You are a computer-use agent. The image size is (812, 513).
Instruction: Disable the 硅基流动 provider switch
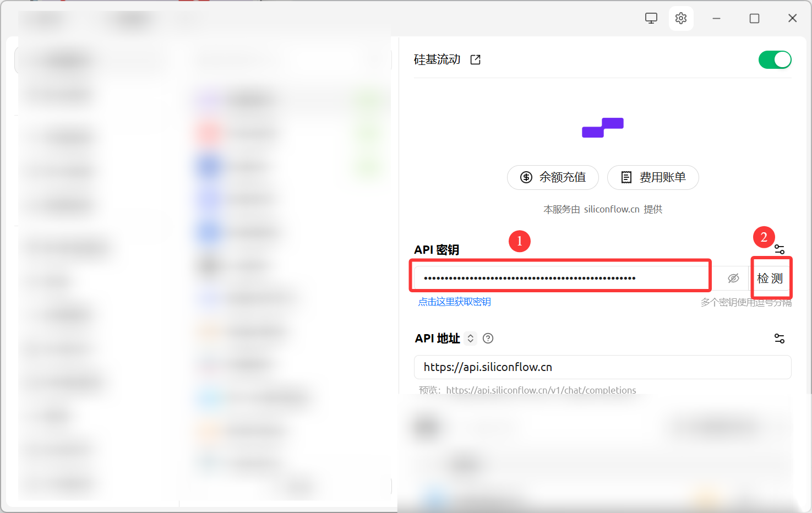775,59
